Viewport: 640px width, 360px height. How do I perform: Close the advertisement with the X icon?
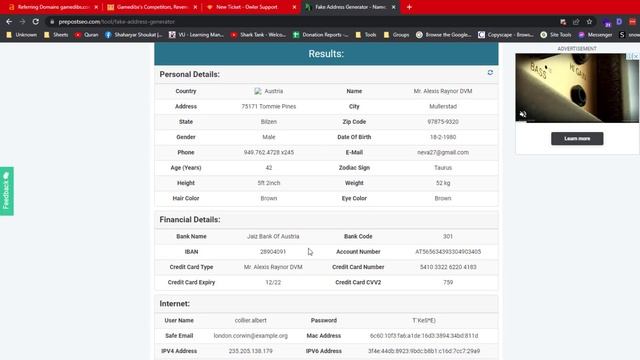click(636, 56)
